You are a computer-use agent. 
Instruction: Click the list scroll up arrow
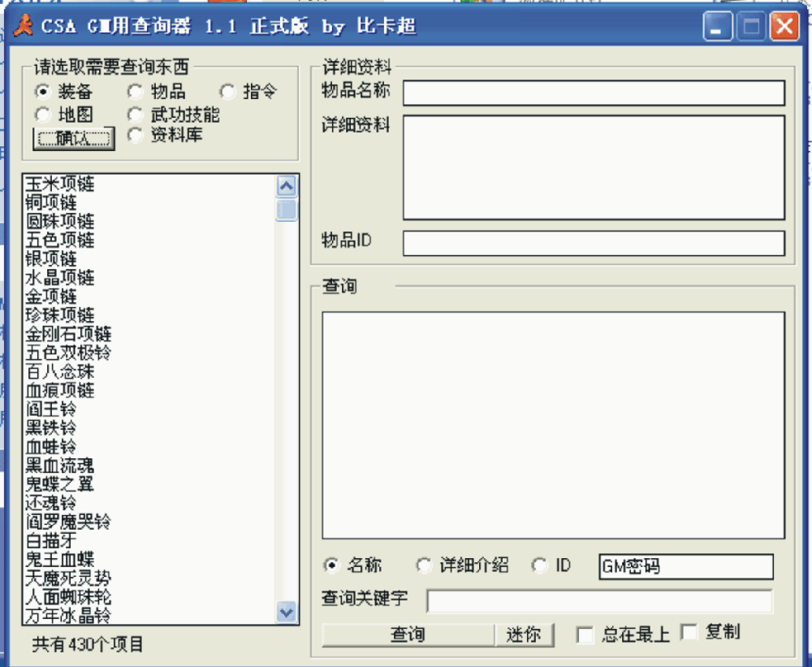(x=287, y=186)
